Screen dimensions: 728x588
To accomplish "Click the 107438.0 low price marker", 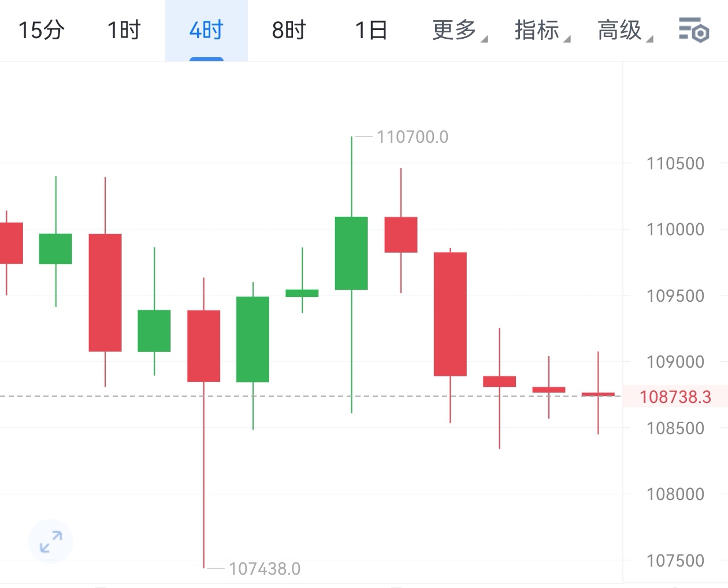I will 265,569.
